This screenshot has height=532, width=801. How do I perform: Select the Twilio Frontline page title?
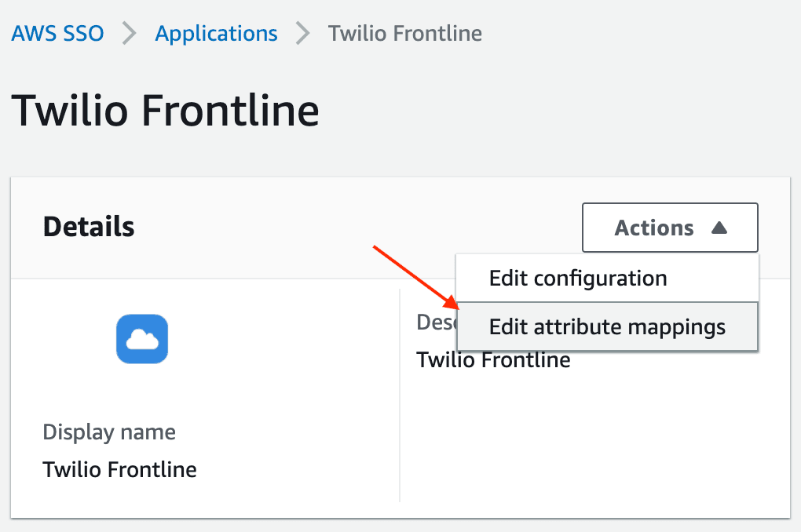click(x=165, y=111)
